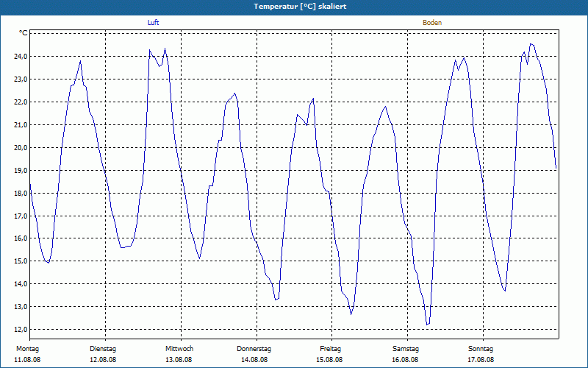Click the '19,0' y-axis value
Viewport: 588px width, 368px height.
pos(21,171)
